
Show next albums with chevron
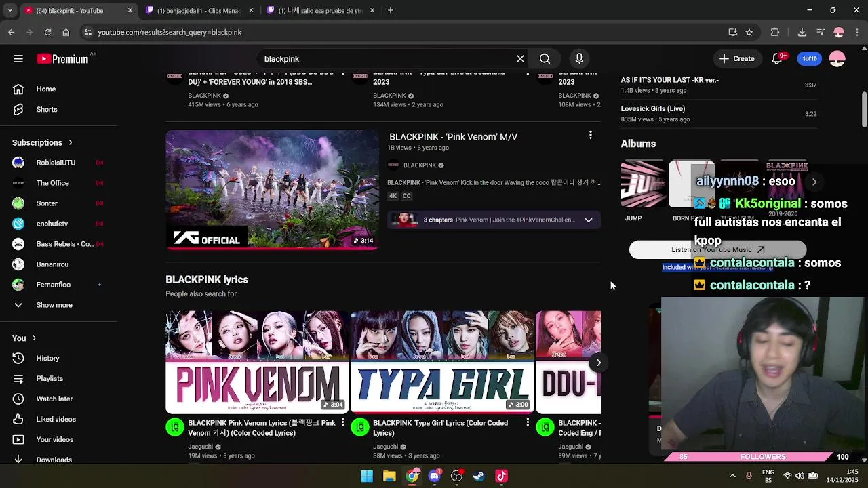pyautogui.click(x=814, y=182)
